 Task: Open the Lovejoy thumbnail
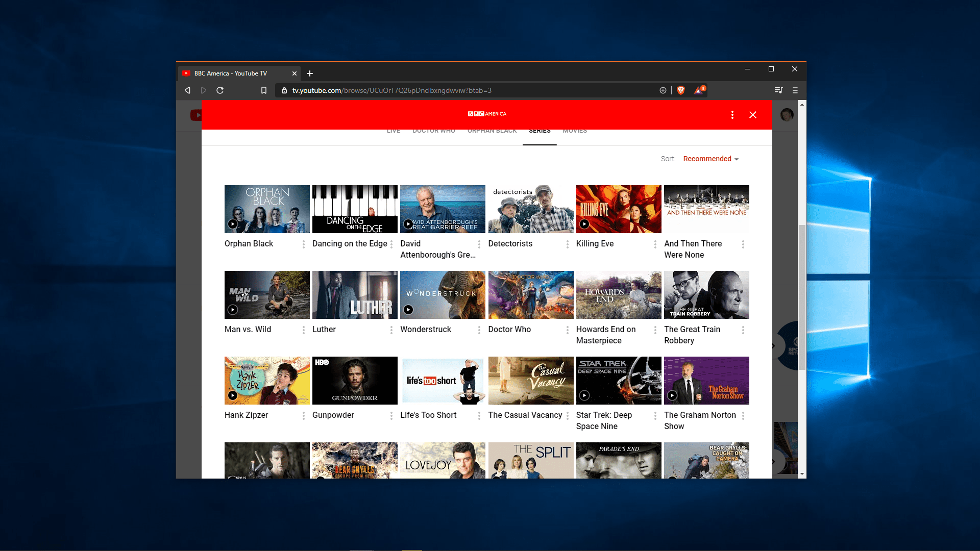pyautogui.click(x=443, y=460)
